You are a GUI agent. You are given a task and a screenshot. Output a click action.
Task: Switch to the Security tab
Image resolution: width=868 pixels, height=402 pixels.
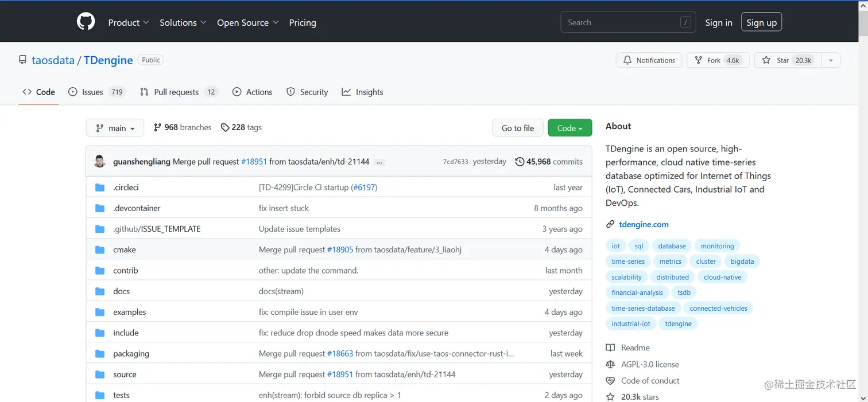pyautogui.click(x=307, y=92)
